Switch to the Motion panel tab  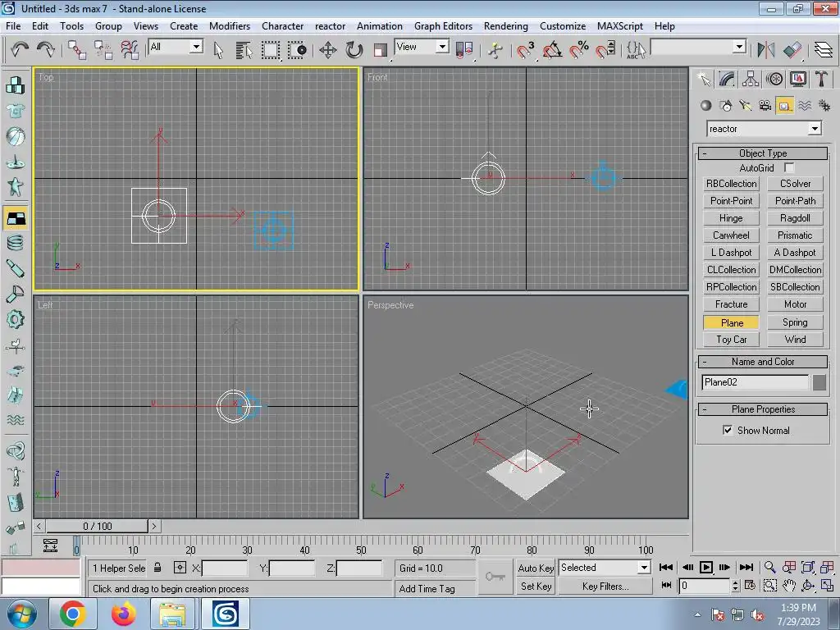click(x=774, y=80)
